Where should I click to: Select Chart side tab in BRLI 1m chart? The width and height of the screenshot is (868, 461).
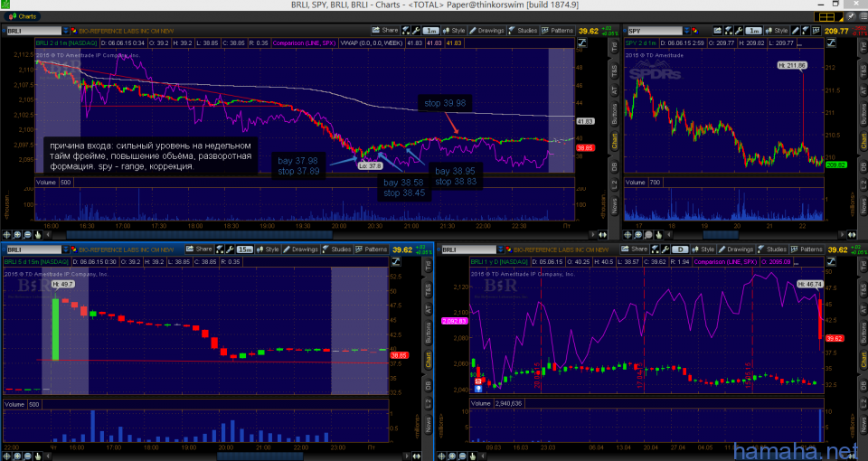614,141
